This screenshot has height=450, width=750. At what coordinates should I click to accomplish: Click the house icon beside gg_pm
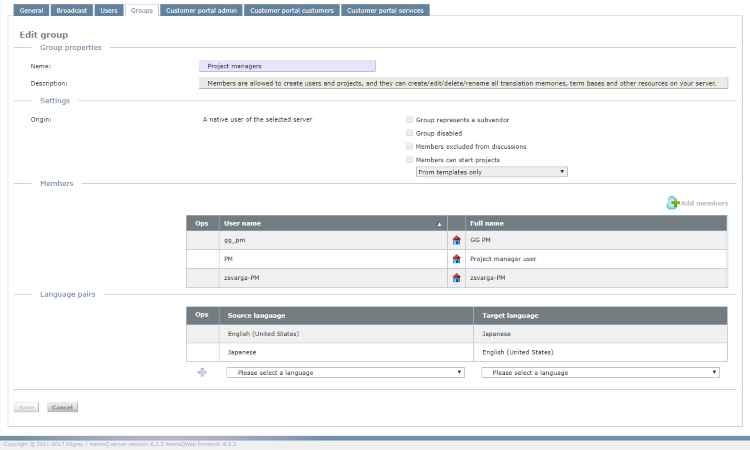pos(457,241)
